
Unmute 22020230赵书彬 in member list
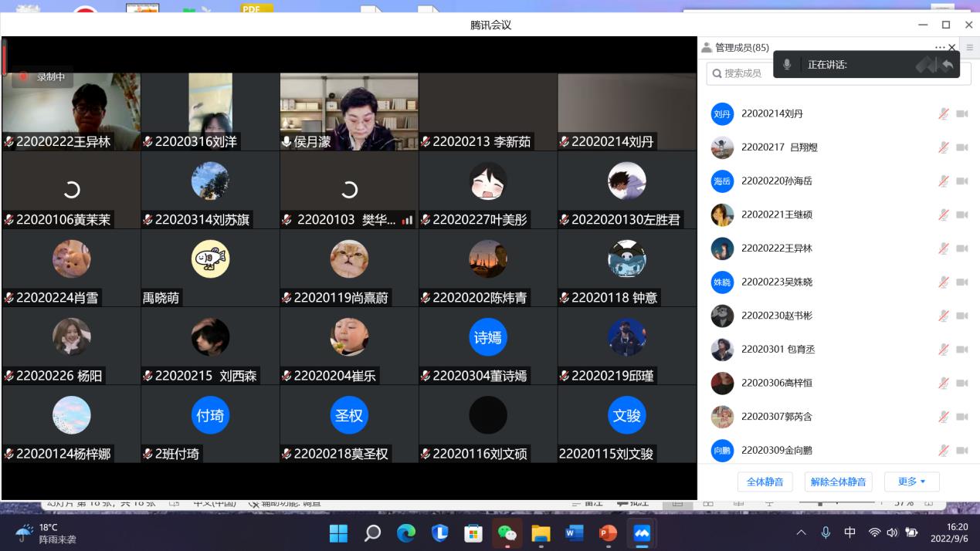pos(944,316)
